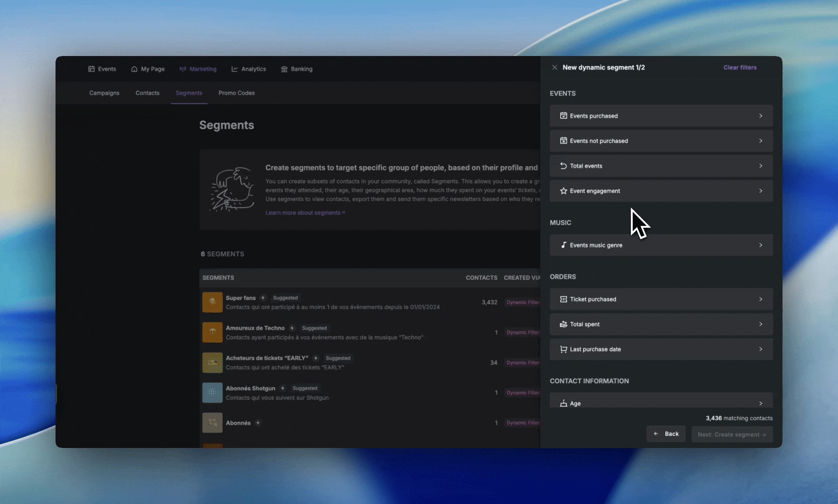Click the Banking building icon
838x504 pixels.
coord(284,69)
